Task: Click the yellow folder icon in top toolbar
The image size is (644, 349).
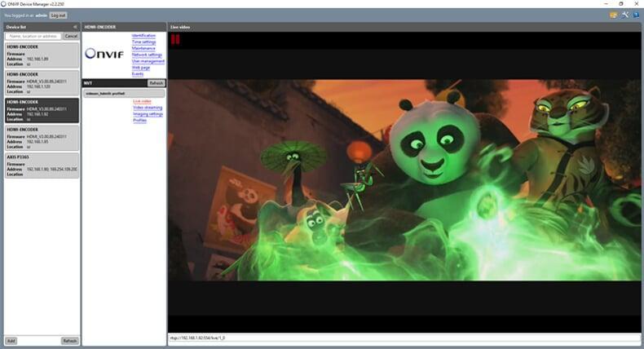Action: (x=613, y=15)
